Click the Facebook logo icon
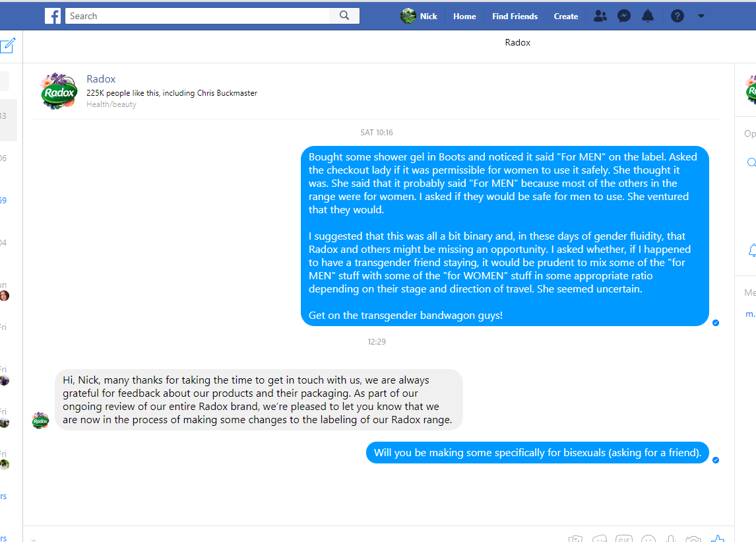756x542 pixels. [x=53, y=16]
